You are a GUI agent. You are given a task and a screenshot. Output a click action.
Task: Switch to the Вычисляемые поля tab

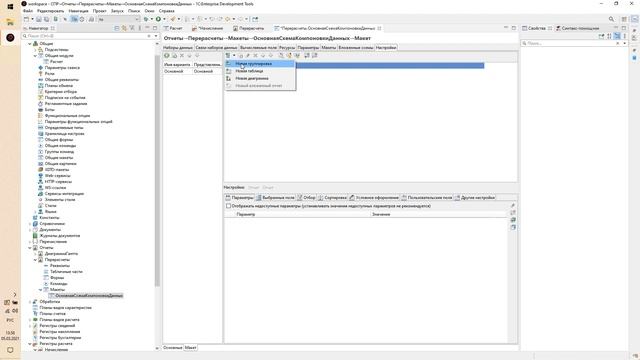(258, 48)
